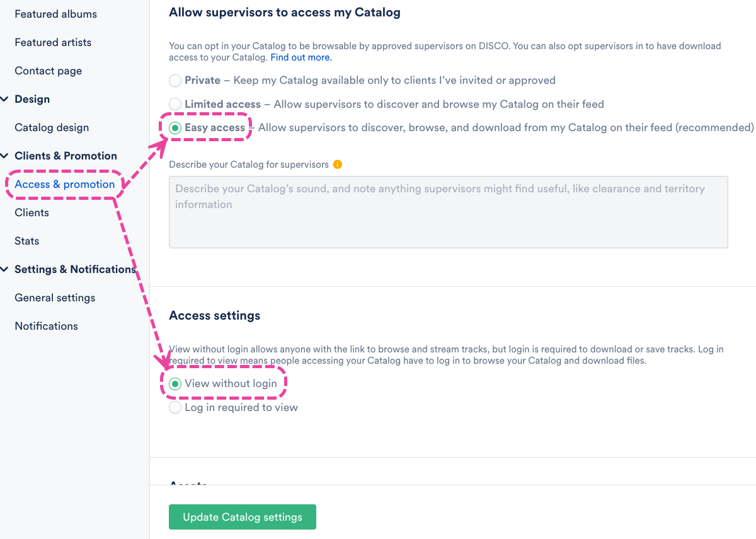
Task: Select Log in required to view
Action: [x=175, y=408]
